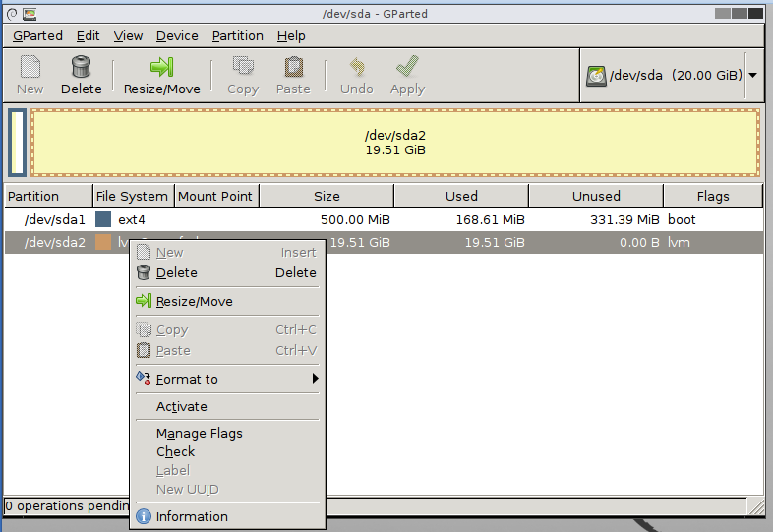Image resolution: width=773 pixels, height=532 pixels.
Task: Click the Size column header
Action: pyautogui.click(x=327, y=197)
